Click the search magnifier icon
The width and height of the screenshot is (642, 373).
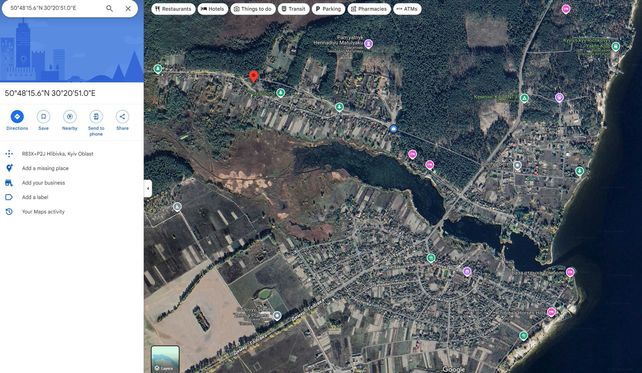tap(109, 8)
